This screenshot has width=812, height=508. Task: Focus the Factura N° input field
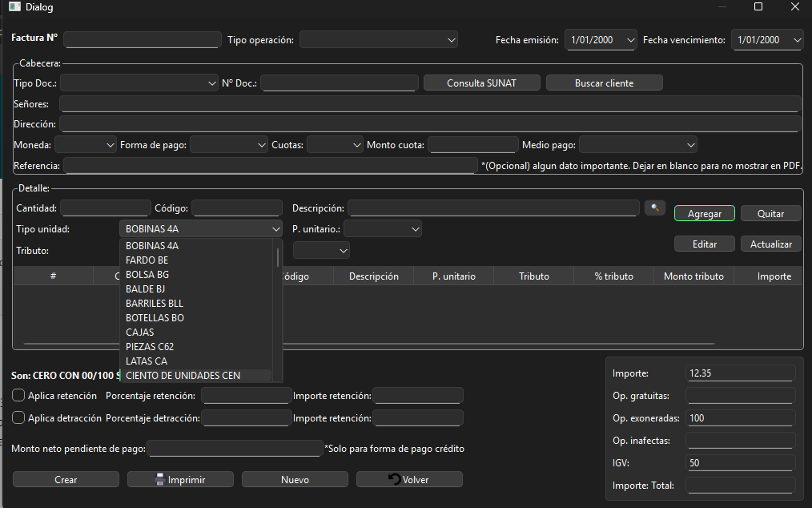(x=143, y=40)
